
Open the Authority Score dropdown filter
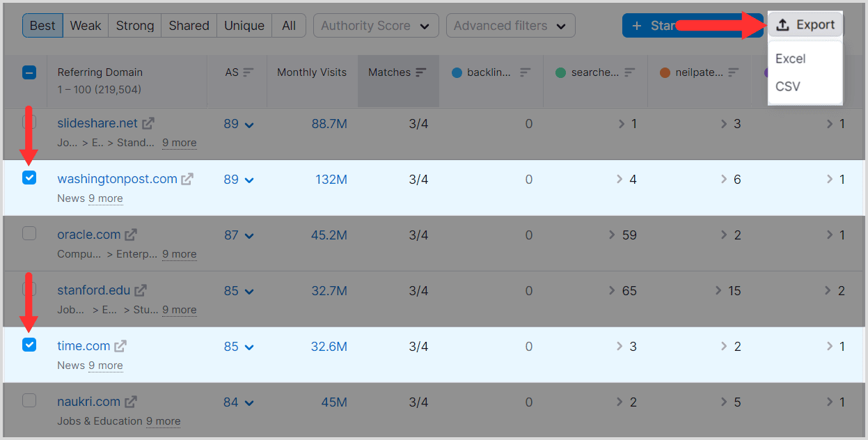click(x=376, y=26)
